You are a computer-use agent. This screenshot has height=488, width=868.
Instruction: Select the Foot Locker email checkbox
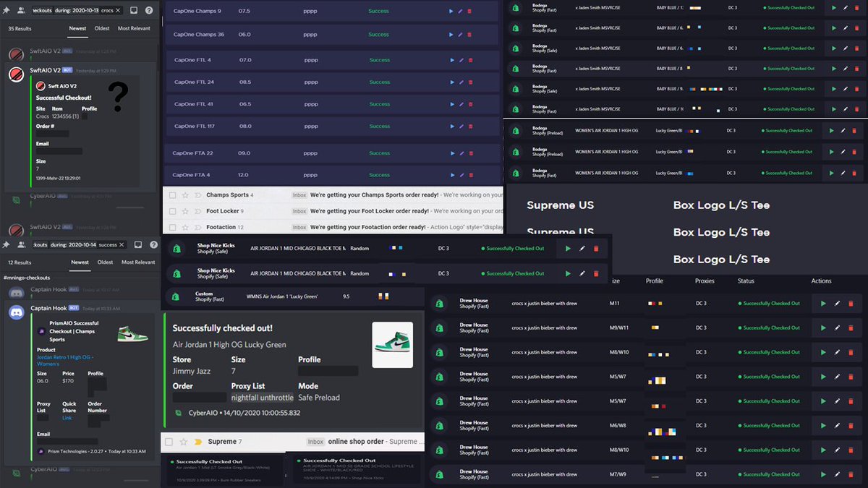click(x=172, y=211)
